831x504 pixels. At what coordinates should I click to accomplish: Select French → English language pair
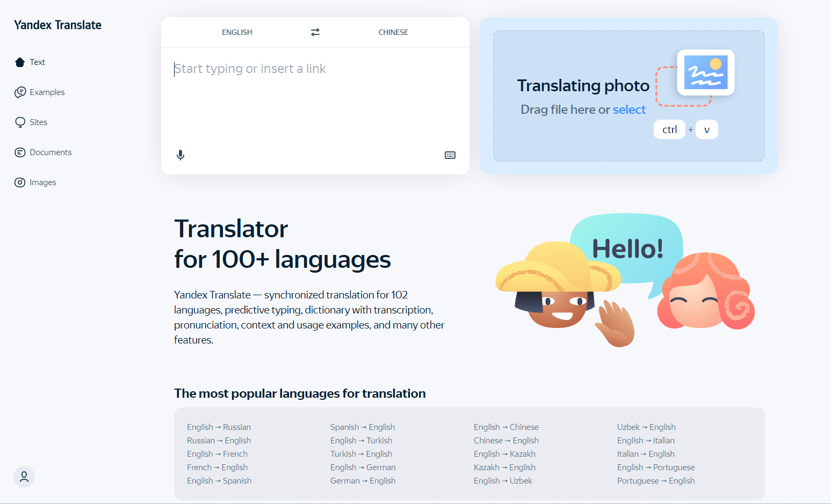coord(217,468)
